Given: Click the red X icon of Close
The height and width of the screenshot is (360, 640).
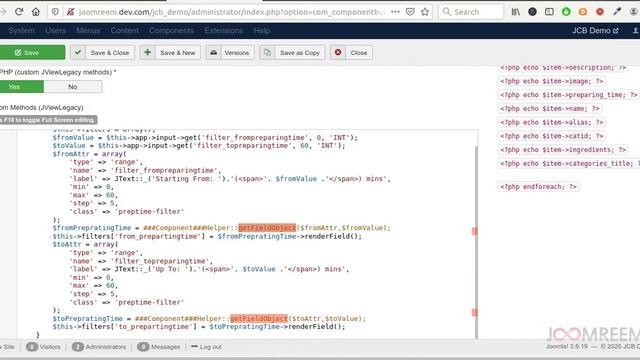Looking at the screenshot, I should [338, 52].
